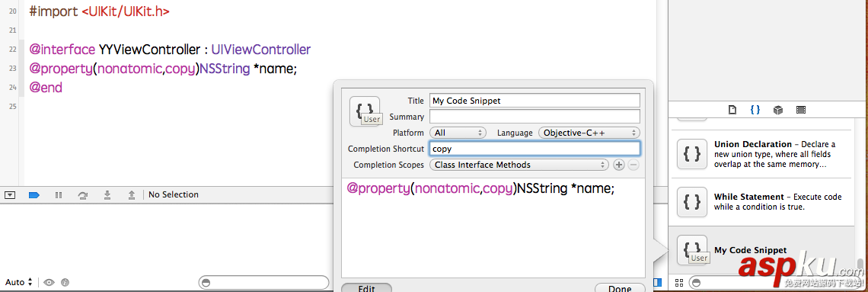Click the Quick Look eye icon
Viewport: 868px width, 292px height.
[49, 282]
